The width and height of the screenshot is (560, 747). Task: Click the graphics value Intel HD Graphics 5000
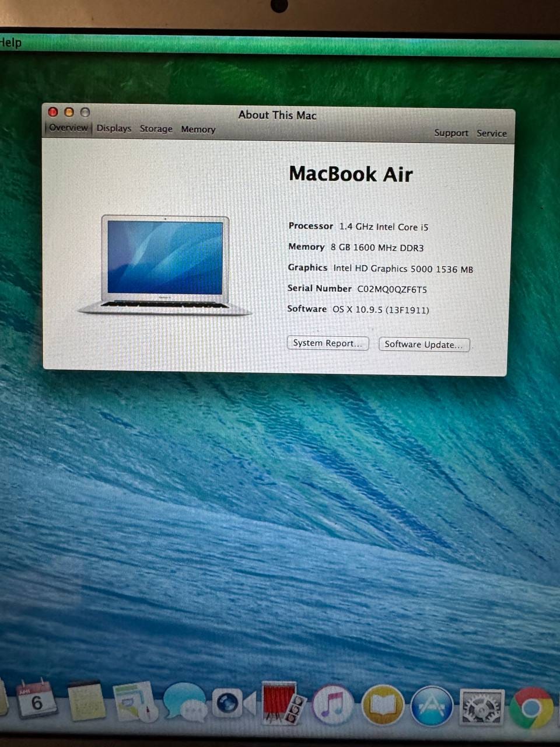(383, 268)
